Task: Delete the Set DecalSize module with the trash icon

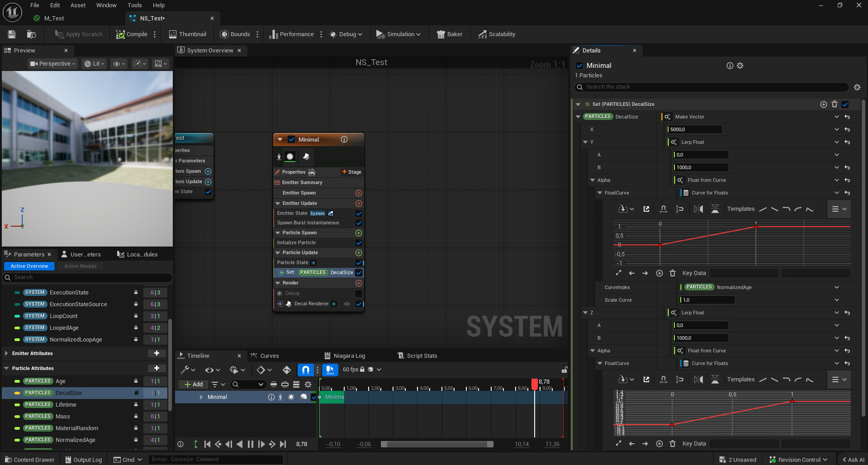Action: pos(835,104)
